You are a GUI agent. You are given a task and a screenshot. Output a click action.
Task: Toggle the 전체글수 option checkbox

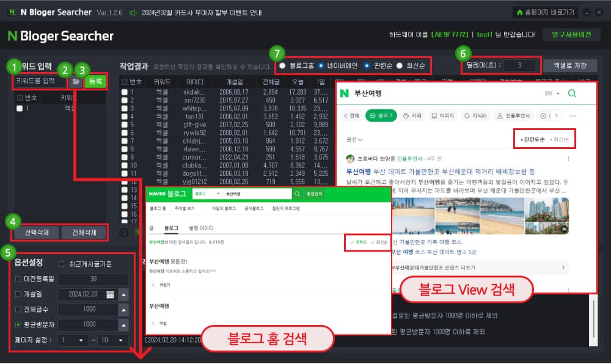18,309
